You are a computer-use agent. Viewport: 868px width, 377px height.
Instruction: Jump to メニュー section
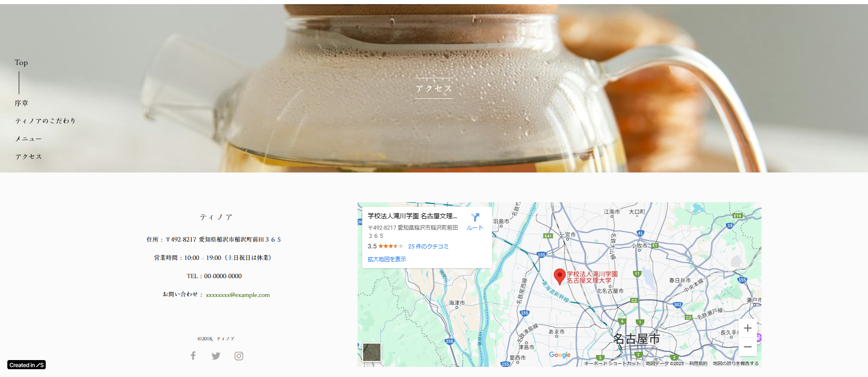tap(28, 139)
